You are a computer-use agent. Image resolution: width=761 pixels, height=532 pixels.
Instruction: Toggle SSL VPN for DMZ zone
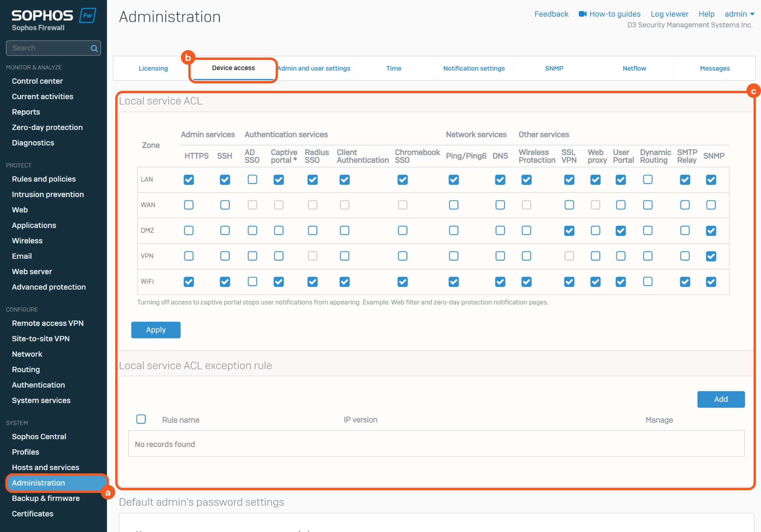point(569,231)
